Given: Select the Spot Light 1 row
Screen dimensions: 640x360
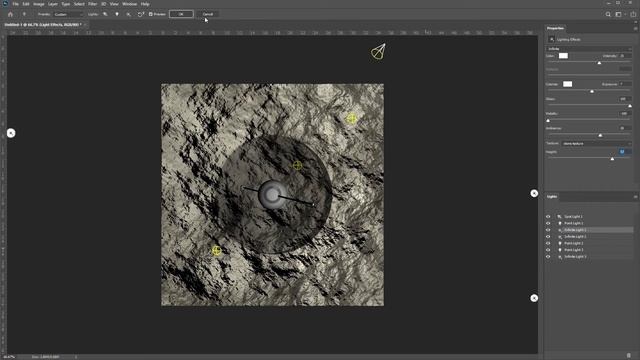Looking at the screenshot, I should [x=589, y=217].
